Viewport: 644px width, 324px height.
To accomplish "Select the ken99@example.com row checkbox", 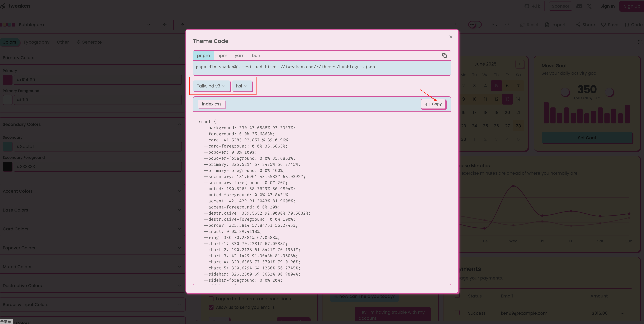I will point(457,313).
